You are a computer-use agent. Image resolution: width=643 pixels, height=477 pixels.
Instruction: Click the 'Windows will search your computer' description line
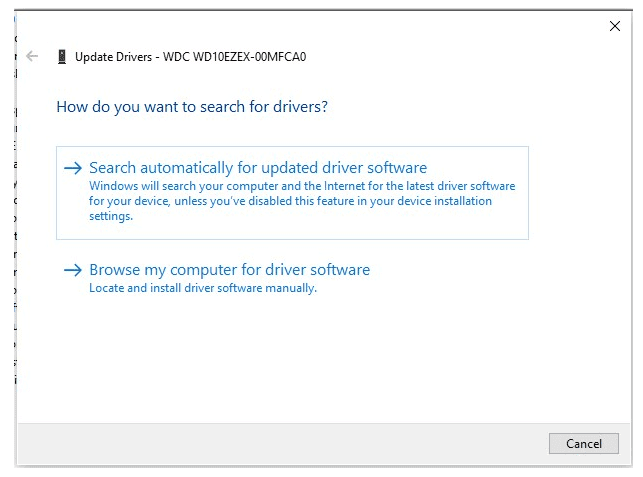[x=302, y=186]
